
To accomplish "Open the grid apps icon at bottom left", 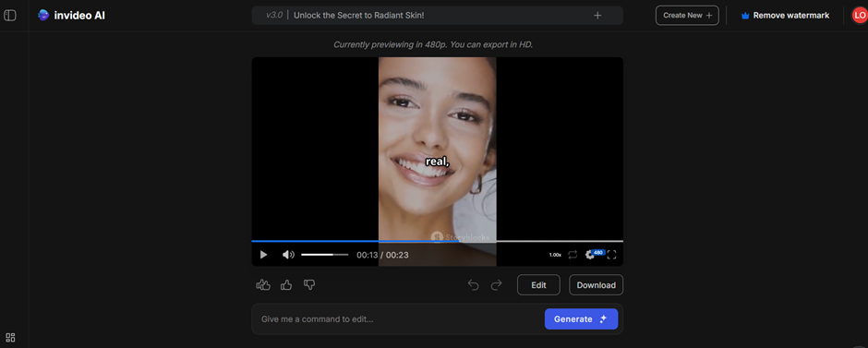I will (x=10, y=338).
